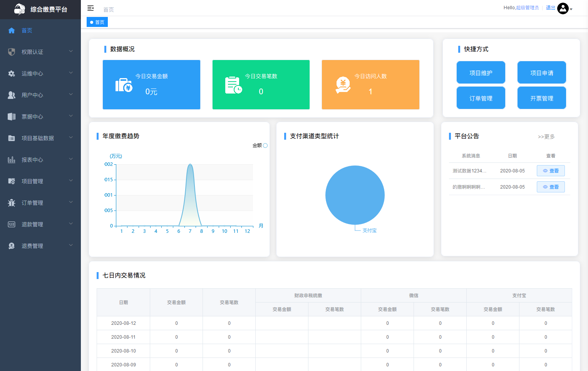
Task: Click the users icon for 用户中心
Action: pos(12,95)
